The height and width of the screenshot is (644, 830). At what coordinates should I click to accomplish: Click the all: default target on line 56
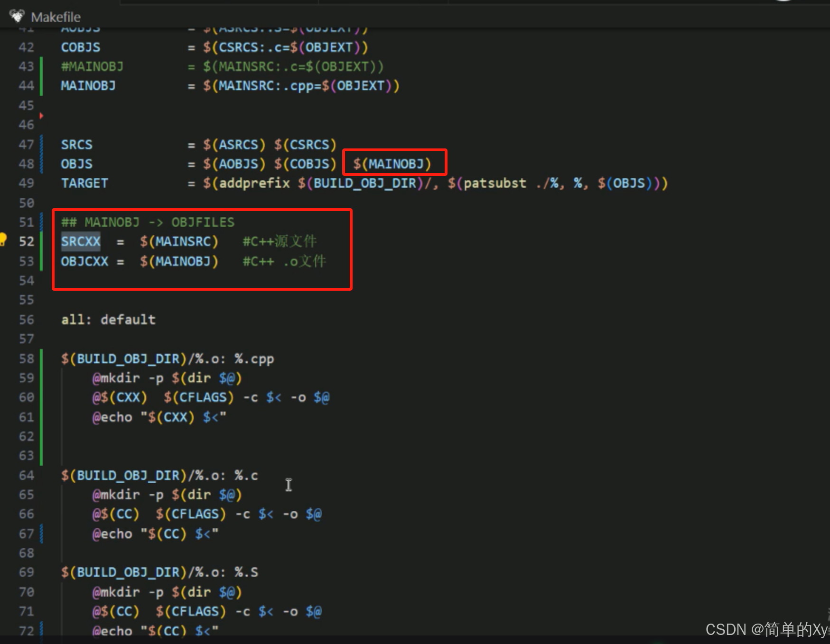[x=108, y=319]
